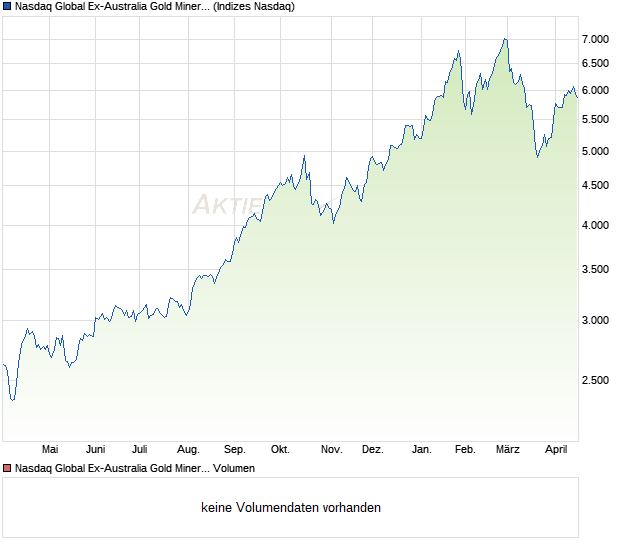Click the 6.000 price axis label

tap(595, 91)
